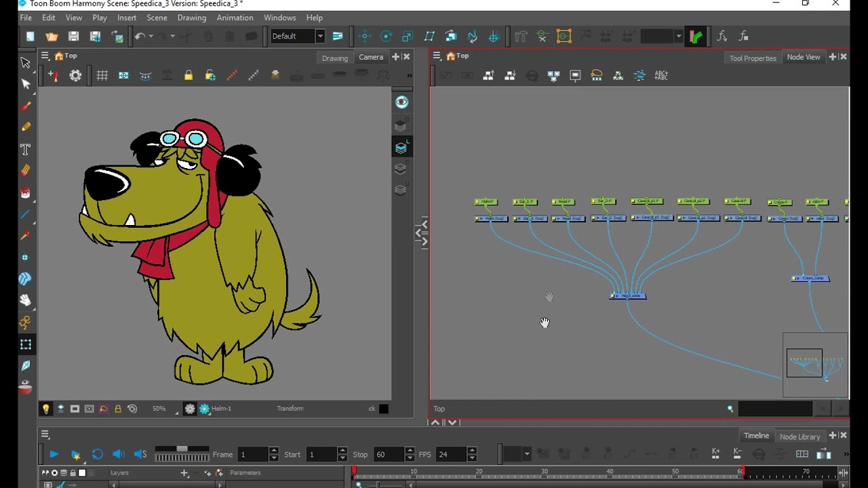868x488 pixels.
Task: Select the Translate tool in the top toolbar
Action: point(365,37)
